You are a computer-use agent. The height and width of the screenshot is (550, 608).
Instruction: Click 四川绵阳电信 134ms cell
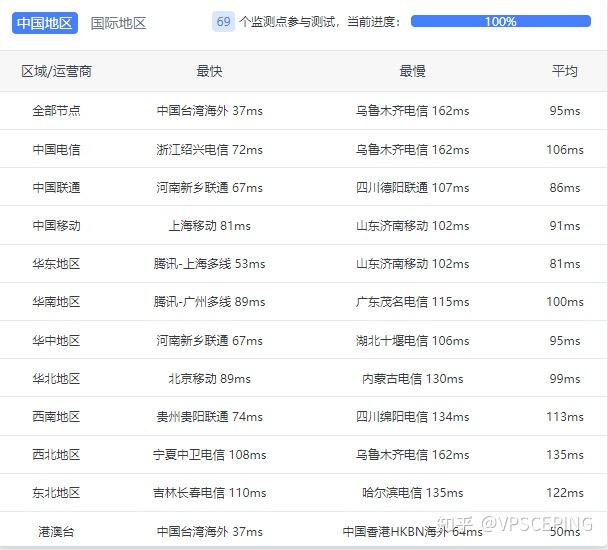tap(413, 417)
